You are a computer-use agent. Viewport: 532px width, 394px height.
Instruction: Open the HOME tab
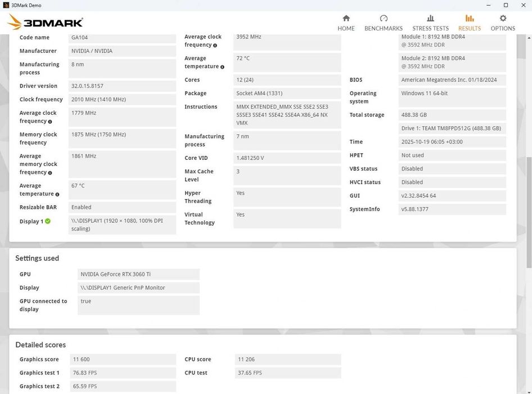[x=346, y=23]
